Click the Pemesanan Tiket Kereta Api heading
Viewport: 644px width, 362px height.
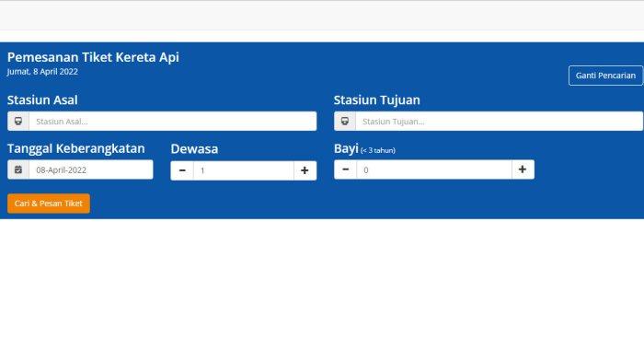[93, 57]
